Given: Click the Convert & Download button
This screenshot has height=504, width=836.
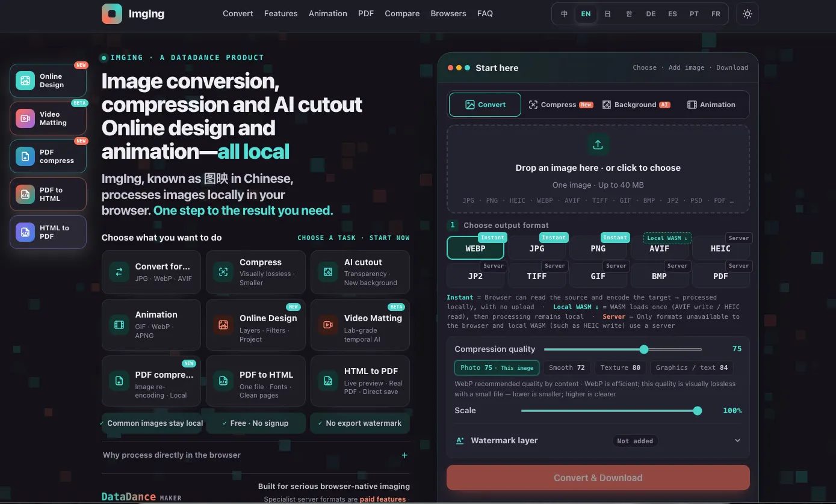Looking at the screenshot, I should coord(598,478).
